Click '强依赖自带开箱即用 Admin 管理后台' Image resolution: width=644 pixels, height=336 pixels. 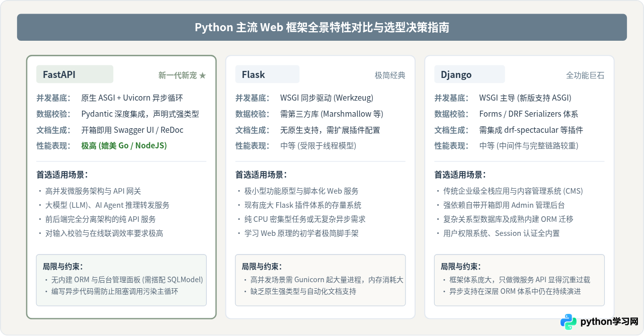point(504,205)
